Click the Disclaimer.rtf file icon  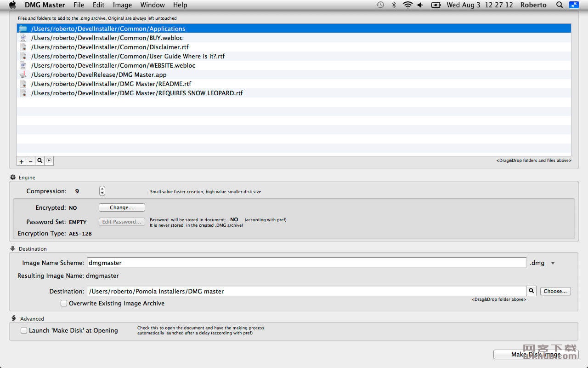[23, 47]
